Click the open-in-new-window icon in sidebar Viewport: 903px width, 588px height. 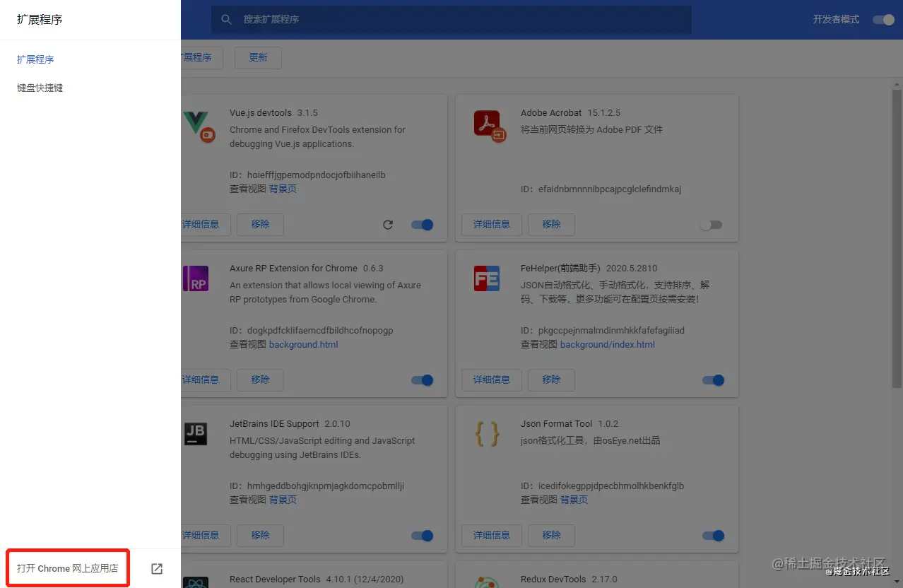pyautogui.click(x=157, y=569)
